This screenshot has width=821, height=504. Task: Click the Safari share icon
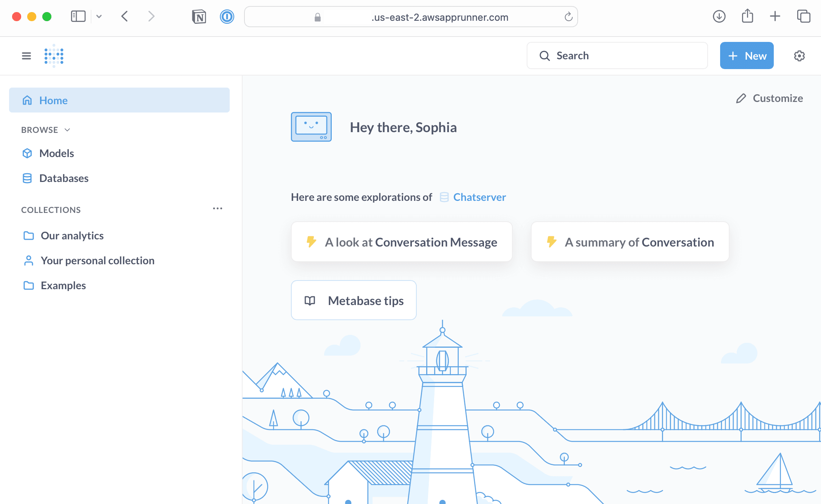(x=747, y=16)
